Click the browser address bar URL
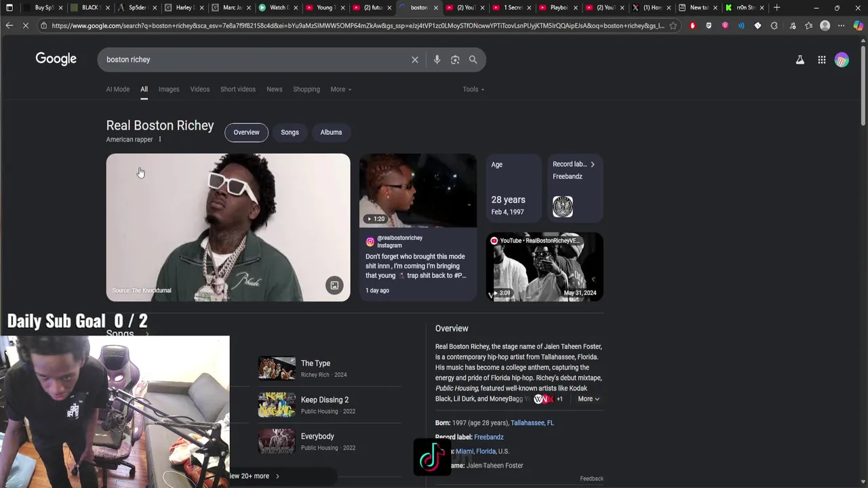 click(x=357, y=26)
